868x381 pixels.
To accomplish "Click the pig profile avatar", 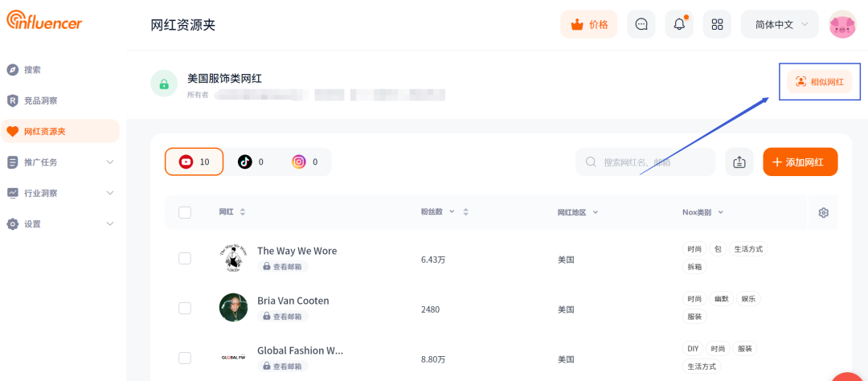I will (x=842, y=24).
